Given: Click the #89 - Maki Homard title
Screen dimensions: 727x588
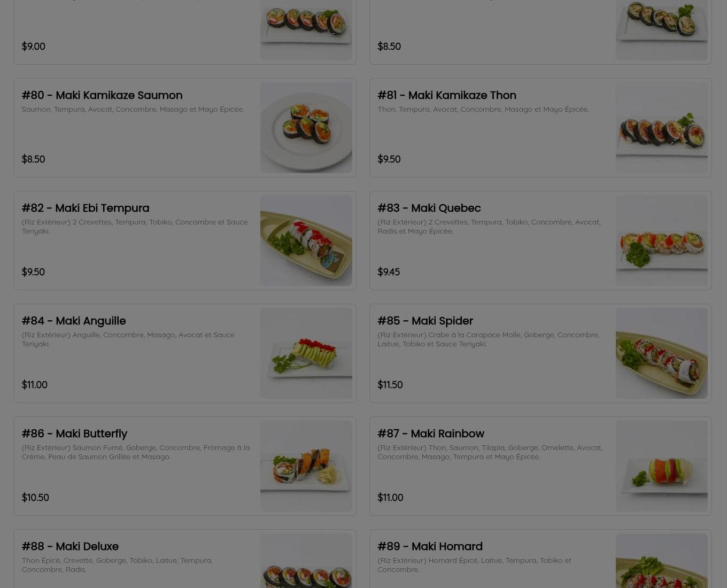Looking at the screenshot, I should coord(430,546).
